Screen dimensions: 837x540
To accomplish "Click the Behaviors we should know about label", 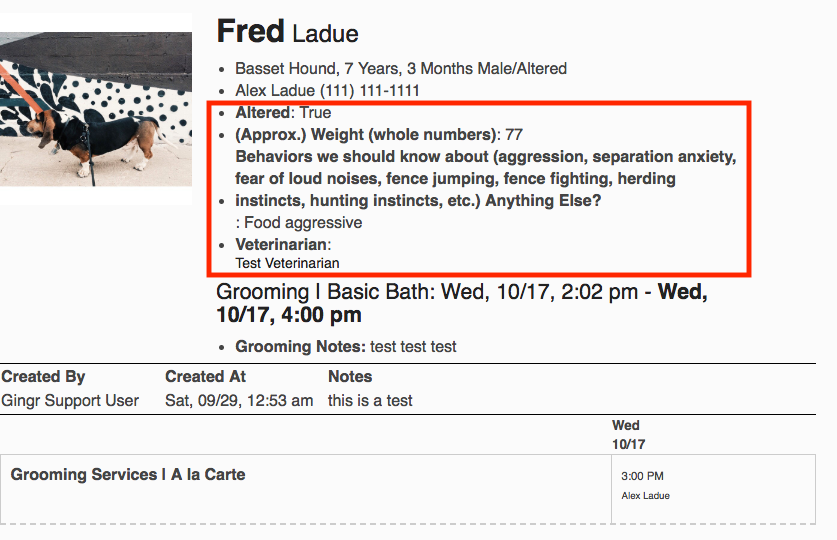I will pyautogui.click(x=486, y=178).
